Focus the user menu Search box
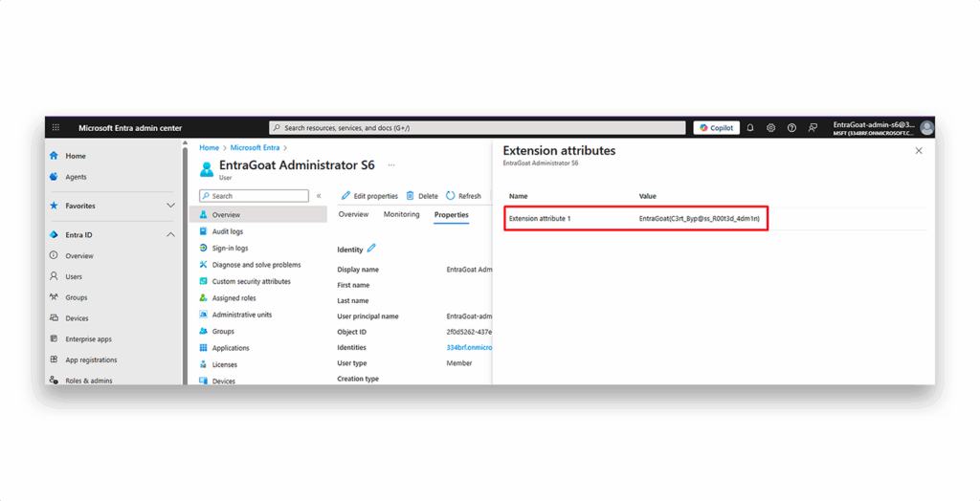 [254, 196]
